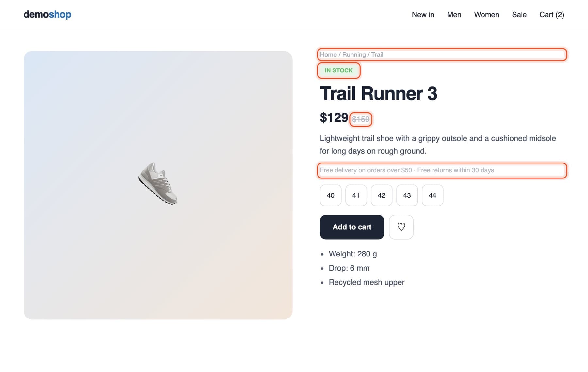Go to the Men section
This screenshot has height=372, width=588.
454,15
